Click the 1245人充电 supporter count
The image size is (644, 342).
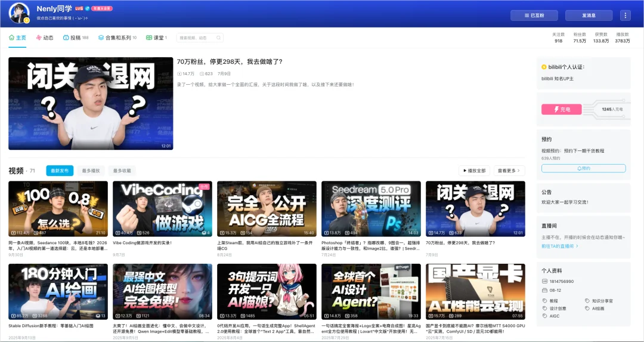[x=612, y=109]
